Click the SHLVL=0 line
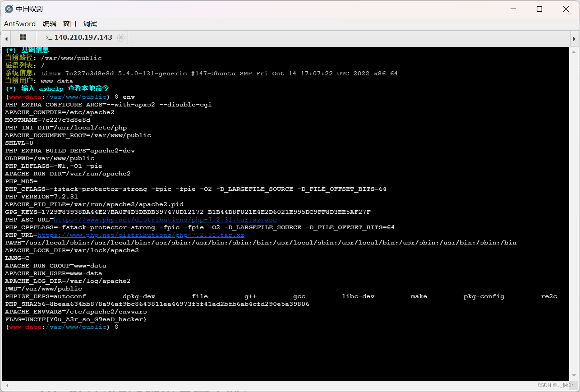 pyautogui.click(x=19, y=143)
